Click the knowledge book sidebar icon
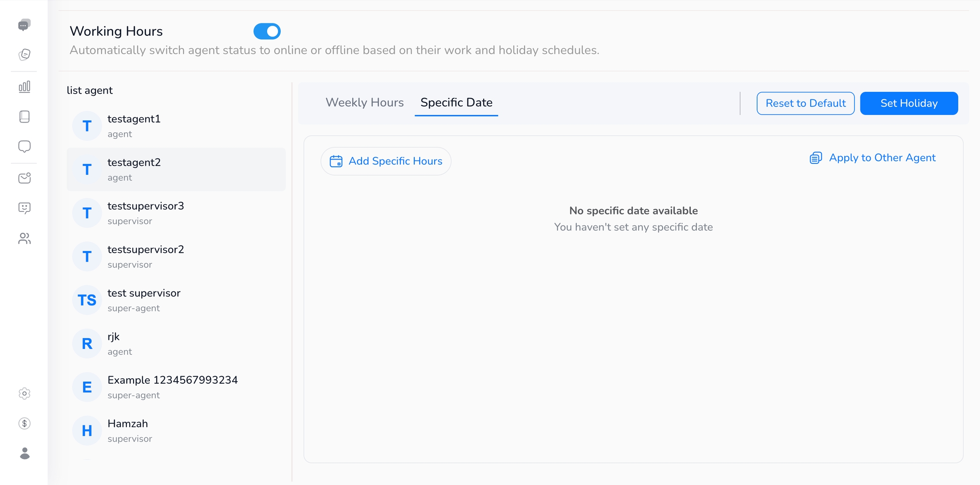Viewport: 980px width, 485px height. point(24,117)
